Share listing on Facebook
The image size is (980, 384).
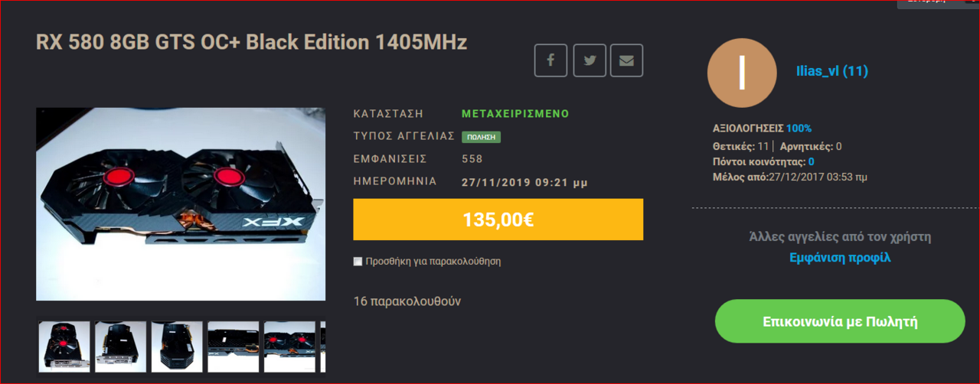550,60
